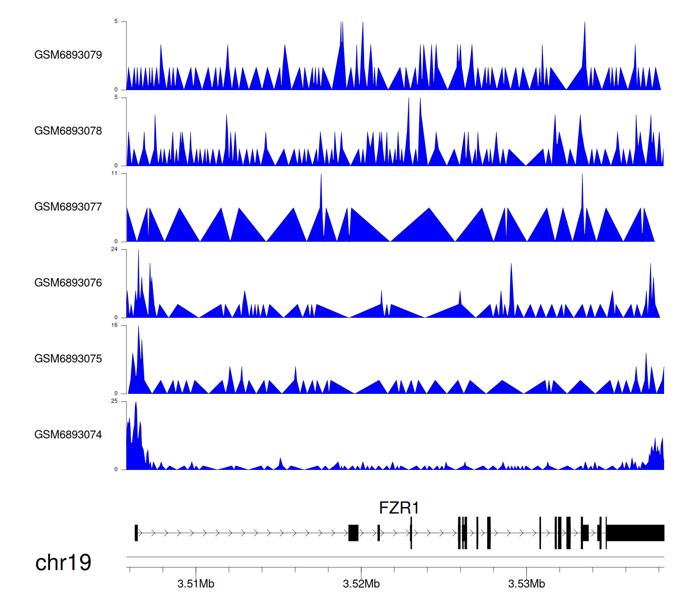
Task: Click the y-axis maximum value 25
Action: coord(114,401)
